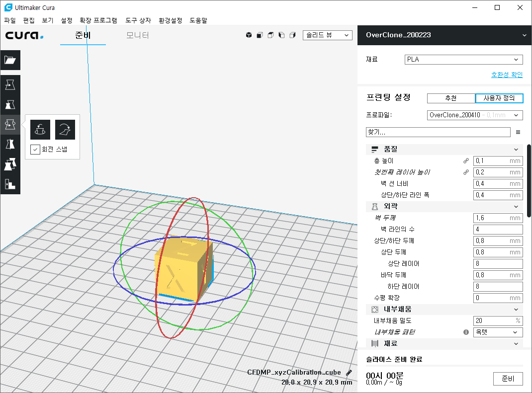Click the 품질 category icon
The image size is (532, 393).
374,149
